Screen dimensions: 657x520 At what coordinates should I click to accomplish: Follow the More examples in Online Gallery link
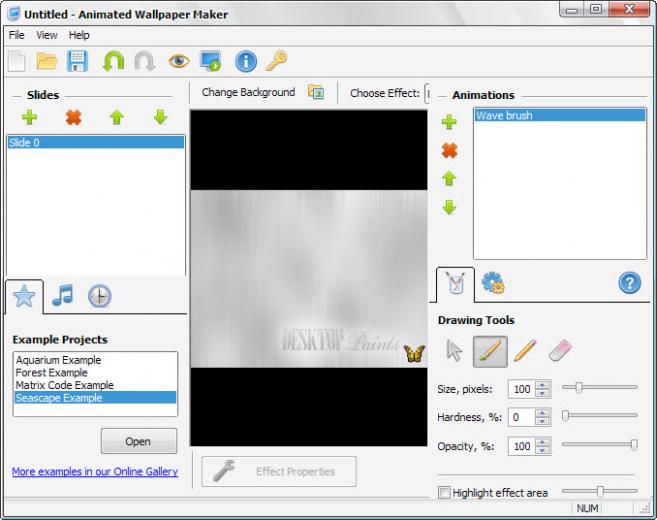95,472
